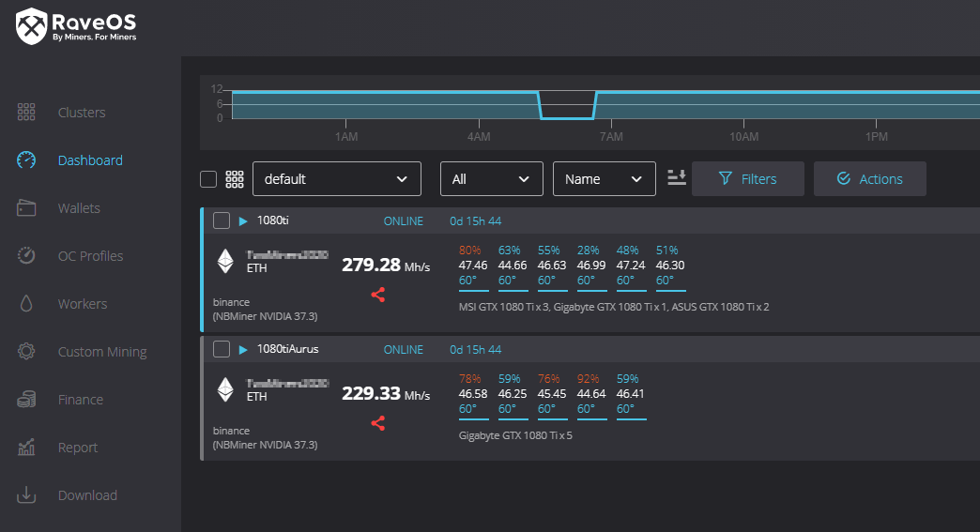This screenshot has height=532, width=980.
Task: Click the Ethereum coin icon in 1080tiAurus row
Action: point(225,389)
